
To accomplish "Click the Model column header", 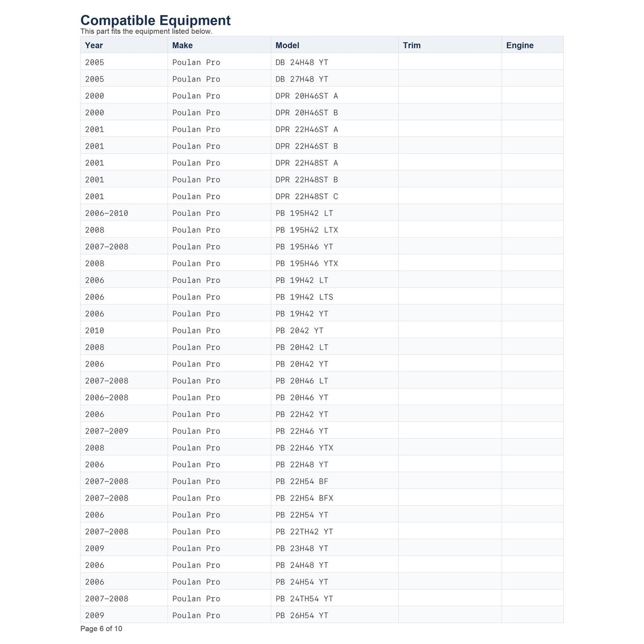I will click(x=335, y=45).
